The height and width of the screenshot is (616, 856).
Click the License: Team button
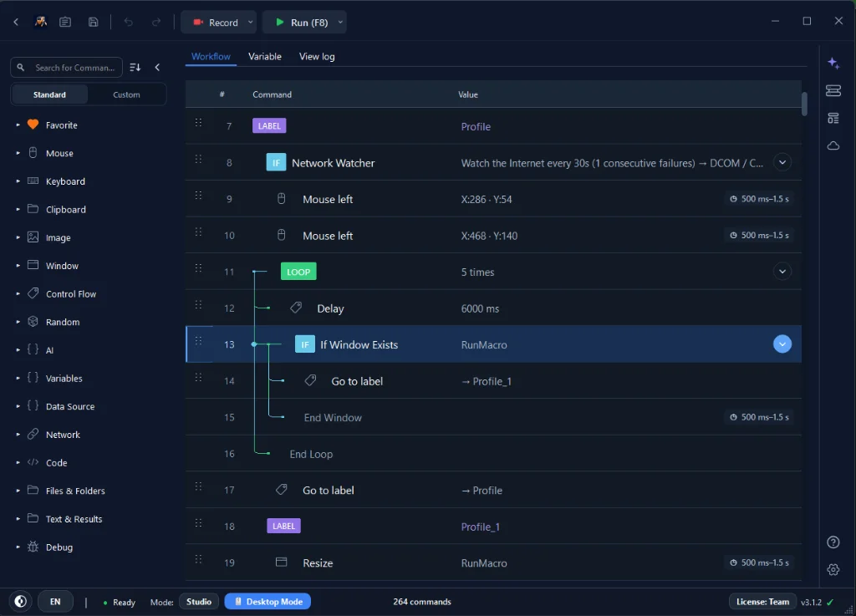[762, 601]
